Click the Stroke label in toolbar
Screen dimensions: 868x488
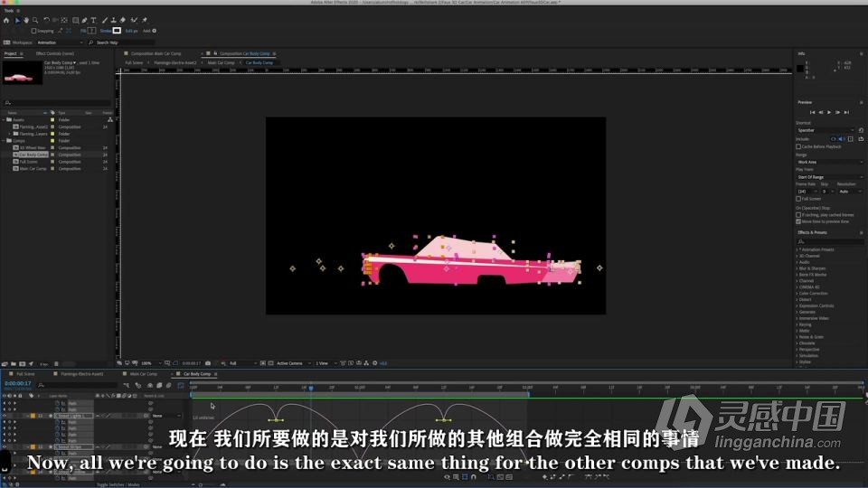[106, 31]
